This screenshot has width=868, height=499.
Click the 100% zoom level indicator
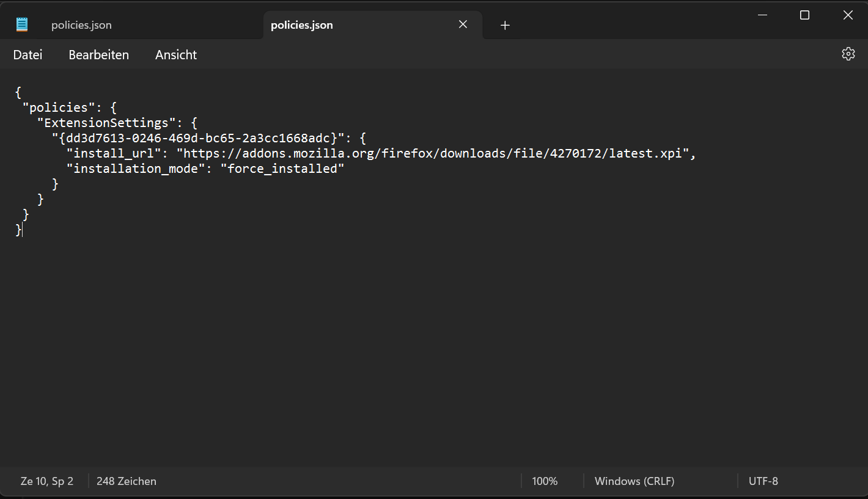(545, 481)
